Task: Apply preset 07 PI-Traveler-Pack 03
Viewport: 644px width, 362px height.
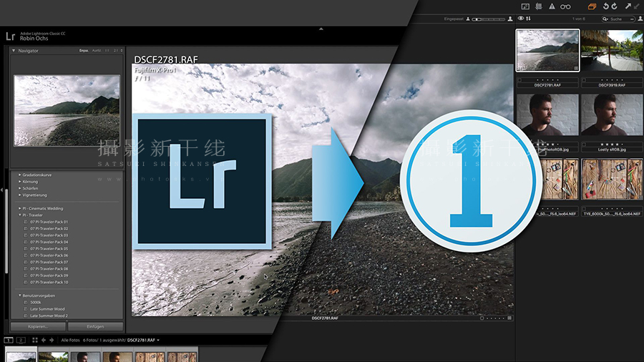Action: click(49, 235)
